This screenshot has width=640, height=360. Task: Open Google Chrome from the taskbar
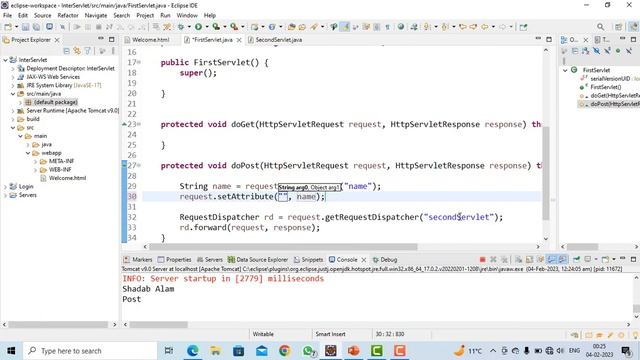tap(284, 351)
